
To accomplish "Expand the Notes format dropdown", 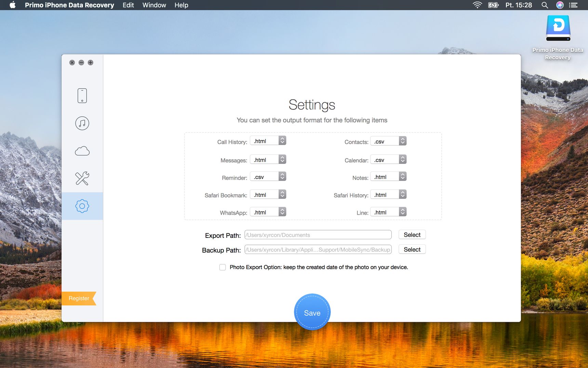I will click(388, 177).
